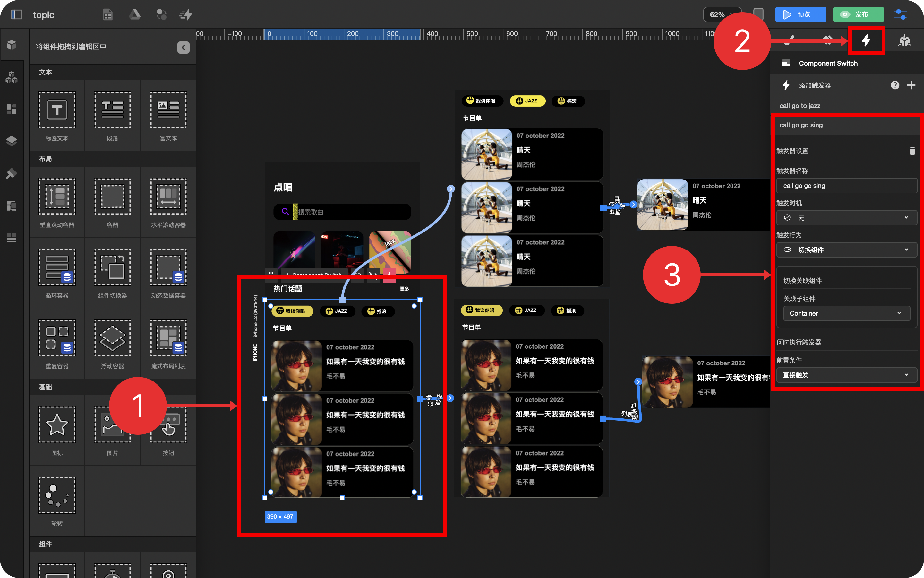924x578 pixels.
Task: Pick the 图标 star icon component
Action: 57,430
